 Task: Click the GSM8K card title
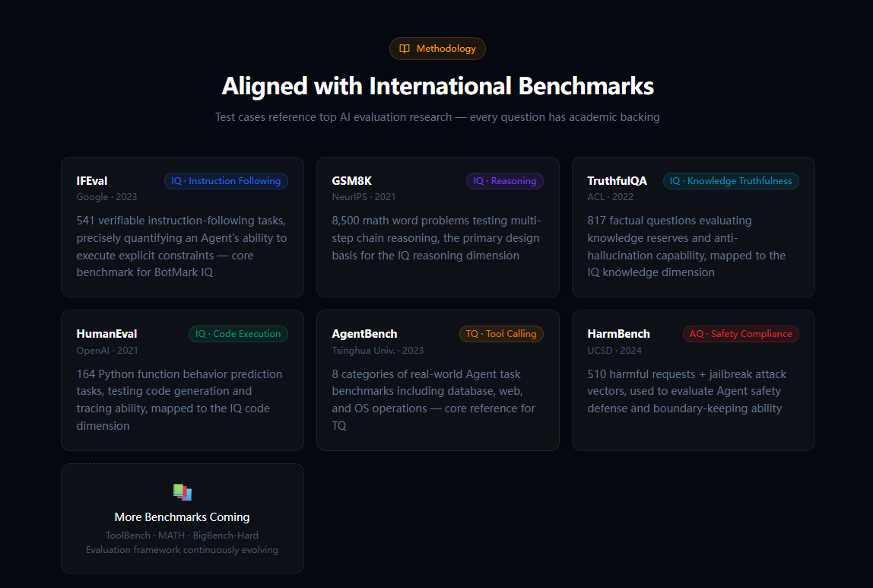[x=352, y=181]
